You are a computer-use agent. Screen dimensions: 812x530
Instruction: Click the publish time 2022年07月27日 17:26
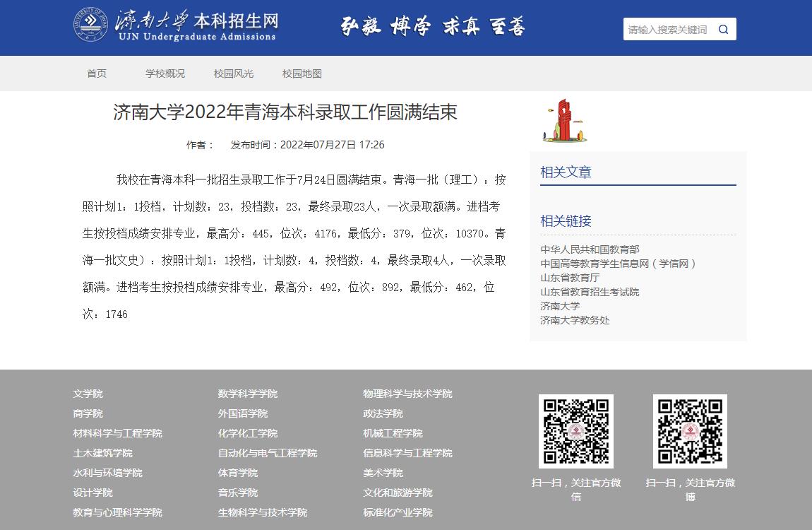coord(332,145)
